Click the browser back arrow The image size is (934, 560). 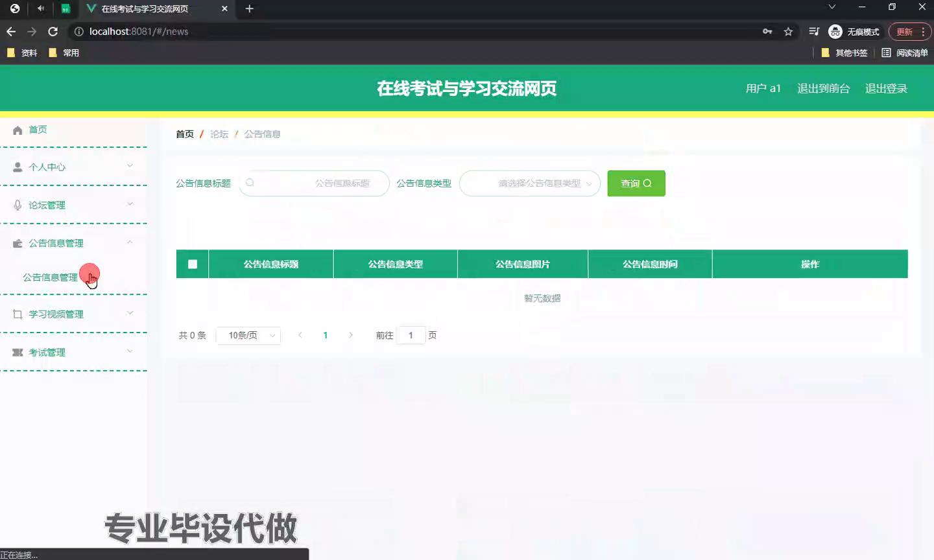click(11, 32)
